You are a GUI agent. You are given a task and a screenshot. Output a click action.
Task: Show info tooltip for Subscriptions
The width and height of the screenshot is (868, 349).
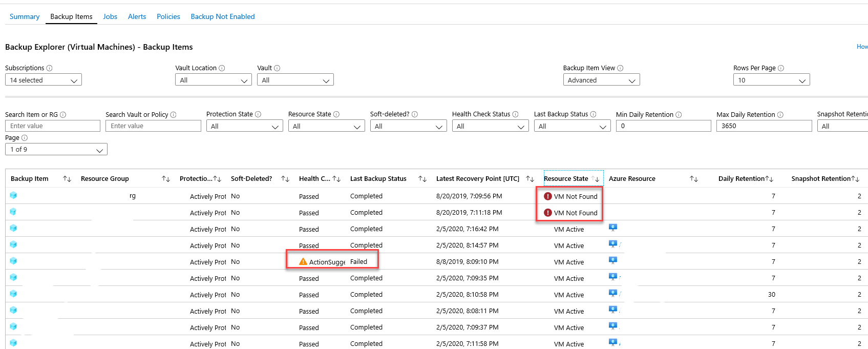pos(50,68)
